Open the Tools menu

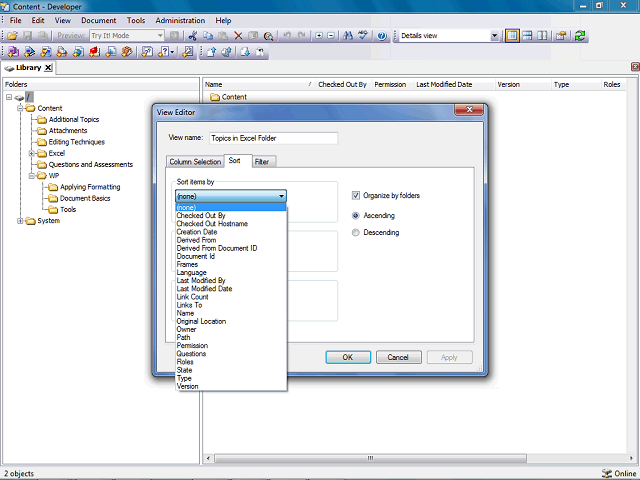click(136, 20)
